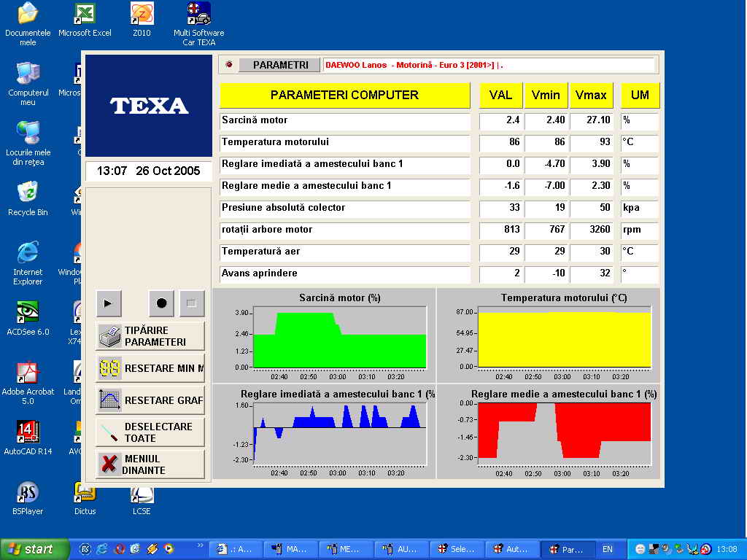Click the 813 rpm current value cell
This screenshot has height=560, width=747.
point(500,230)
